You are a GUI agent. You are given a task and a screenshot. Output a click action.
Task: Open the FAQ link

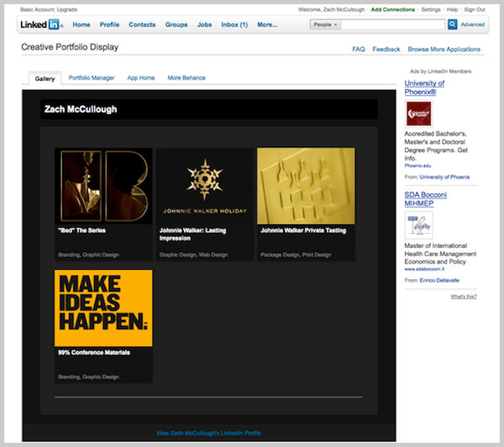coord(359,50)
